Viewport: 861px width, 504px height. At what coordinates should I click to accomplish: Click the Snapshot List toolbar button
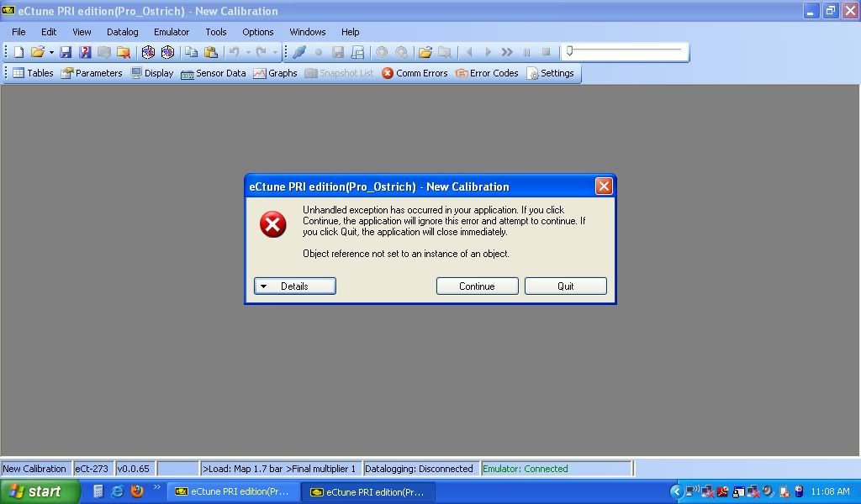[x=340, y=73]
